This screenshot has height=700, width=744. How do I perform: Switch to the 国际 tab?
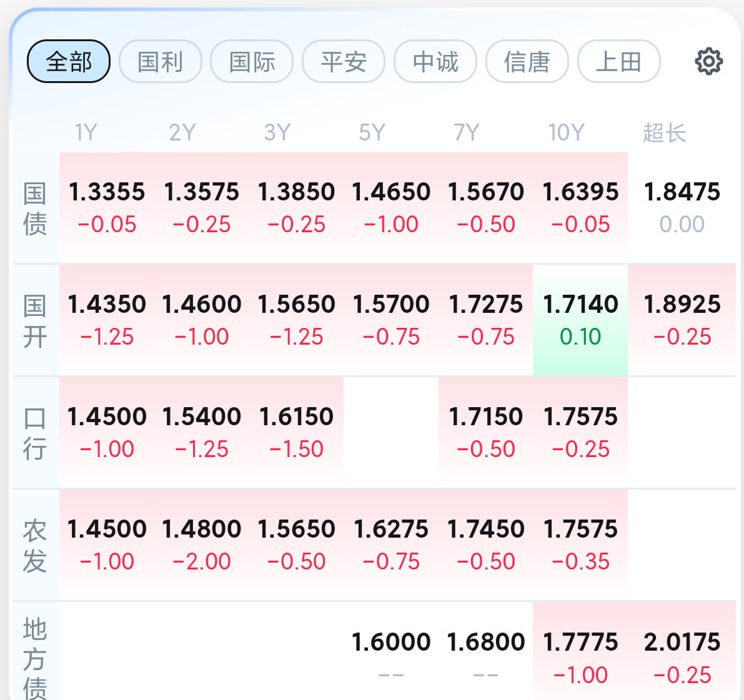coord(252,61)
